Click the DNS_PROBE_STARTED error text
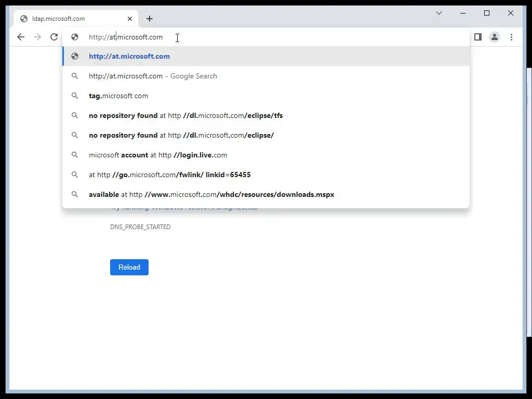 pos(140,227)
